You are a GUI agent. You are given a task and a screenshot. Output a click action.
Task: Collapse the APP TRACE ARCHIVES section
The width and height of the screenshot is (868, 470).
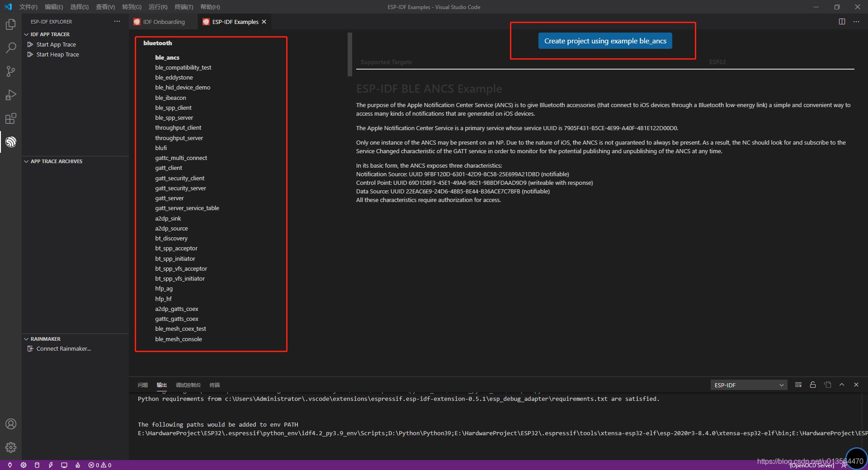click(26, 161)
